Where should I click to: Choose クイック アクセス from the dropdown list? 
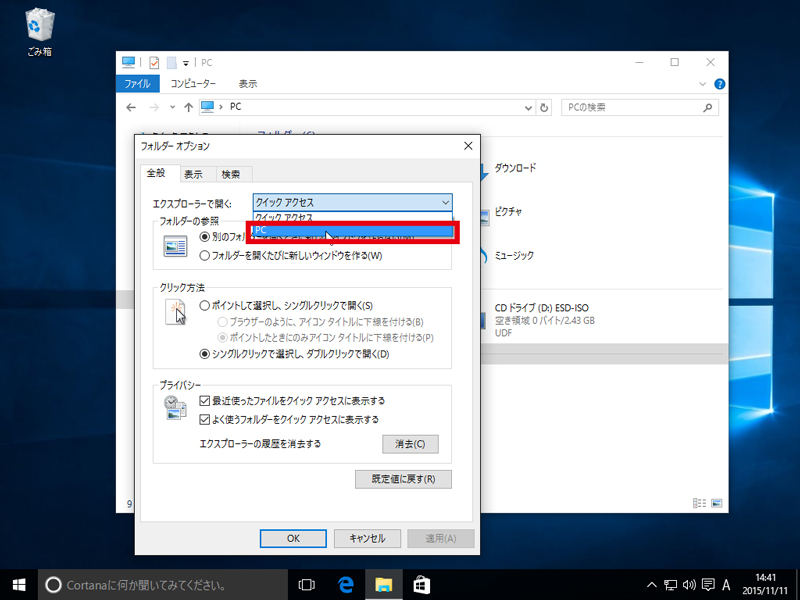pos(353,217)
